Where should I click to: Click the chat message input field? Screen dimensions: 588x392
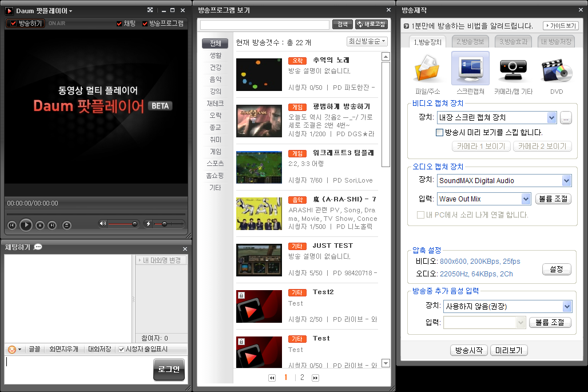point(79,370)
